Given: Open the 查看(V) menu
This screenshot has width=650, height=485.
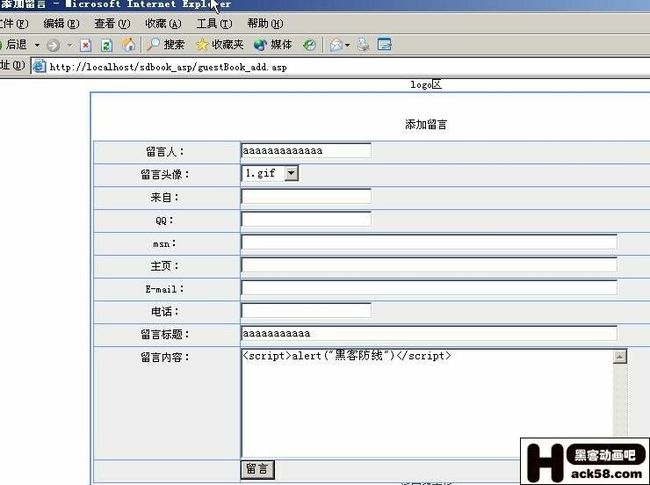Looking at the screenshot, I should [x=112, y=24].
